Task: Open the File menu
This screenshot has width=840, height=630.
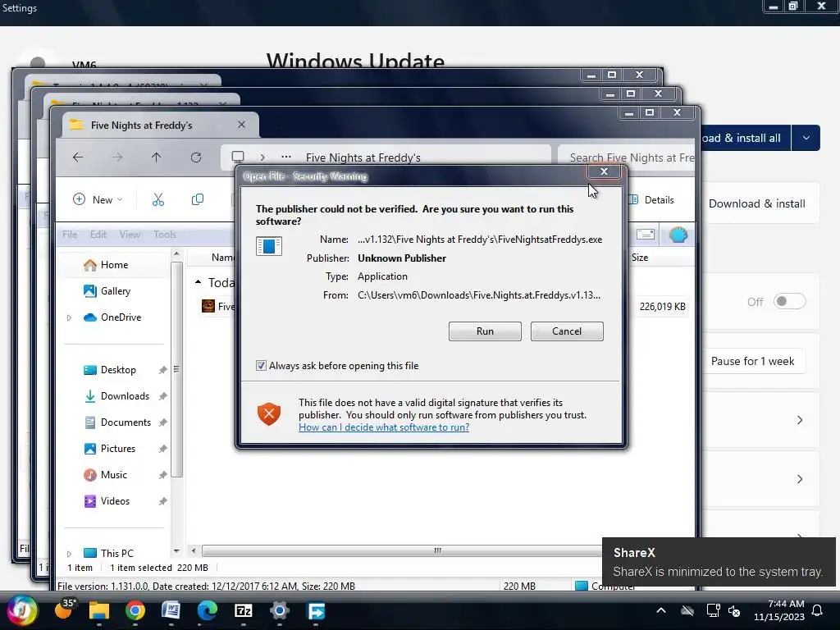Action: click(70, 234)
